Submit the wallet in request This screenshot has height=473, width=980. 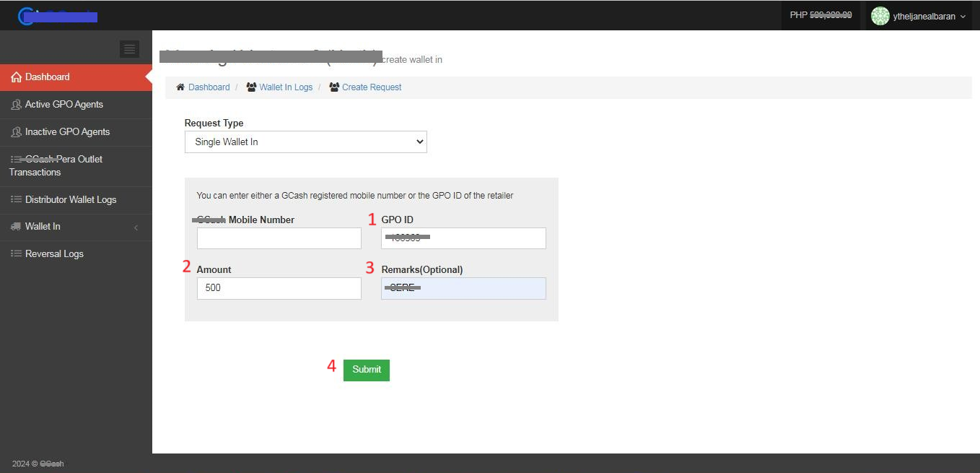(367, 370)
